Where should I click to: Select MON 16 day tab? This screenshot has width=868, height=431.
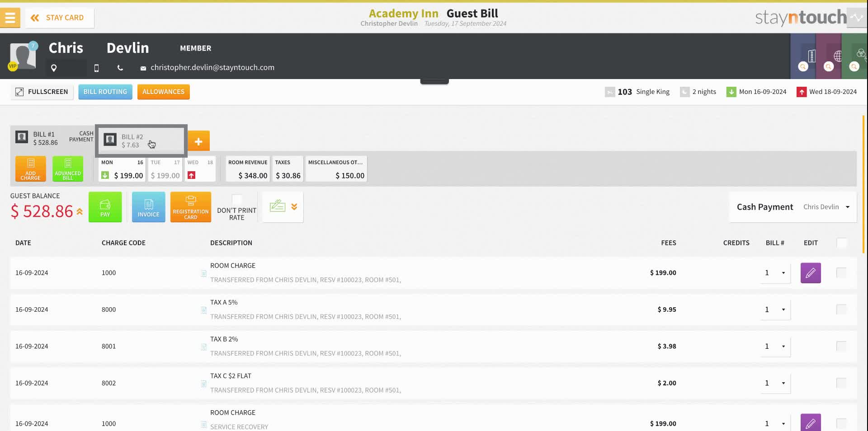click(122, 169)
